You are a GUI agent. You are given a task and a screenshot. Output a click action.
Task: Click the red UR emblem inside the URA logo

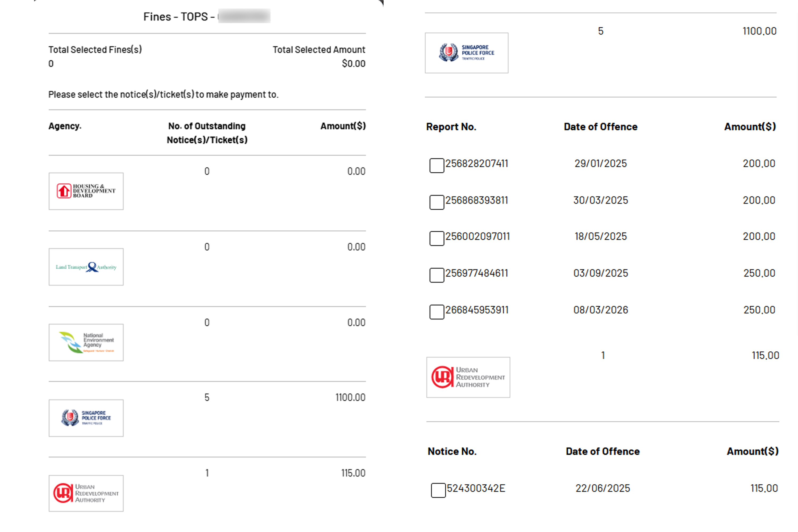tap(443, 377)
